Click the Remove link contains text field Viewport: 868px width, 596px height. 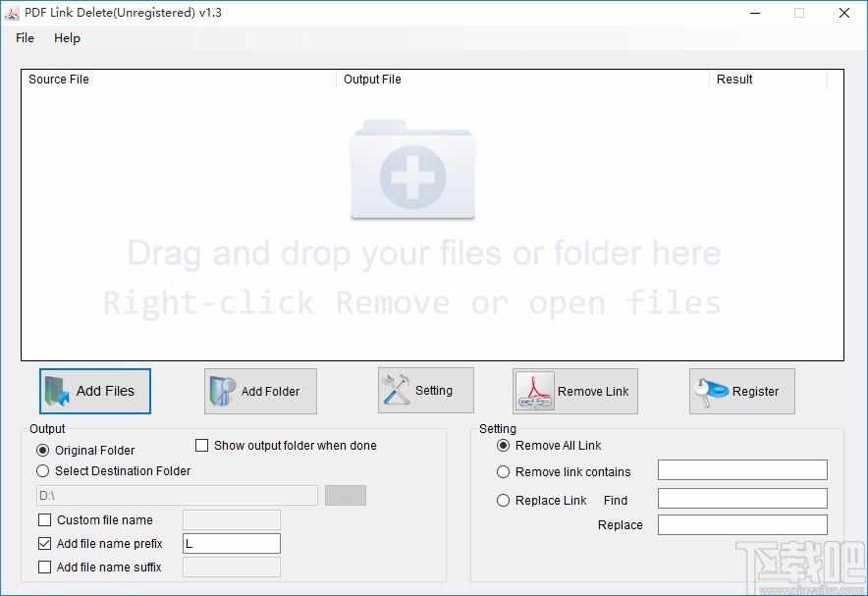[x=742, y=469]
